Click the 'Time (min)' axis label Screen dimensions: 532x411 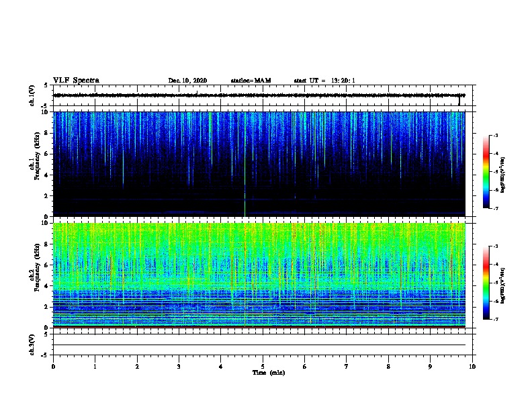[x=269, y=373]
